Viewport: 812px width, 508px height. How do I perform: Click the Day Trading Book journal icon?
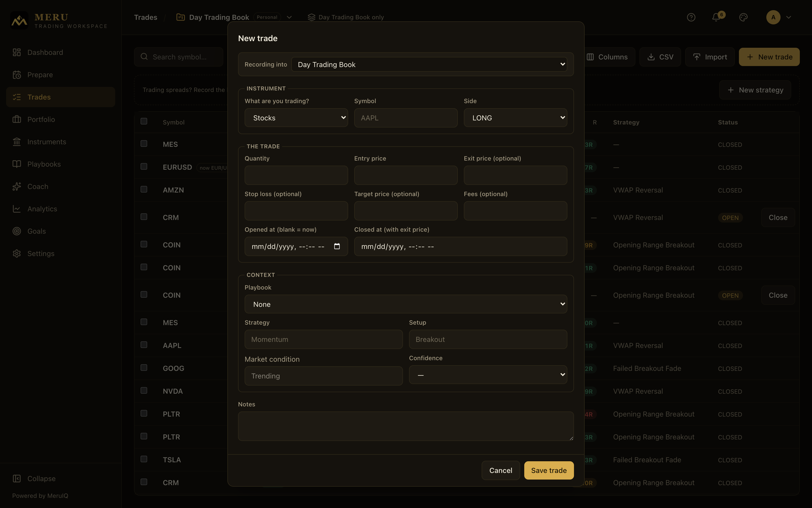tap(180, 17)
